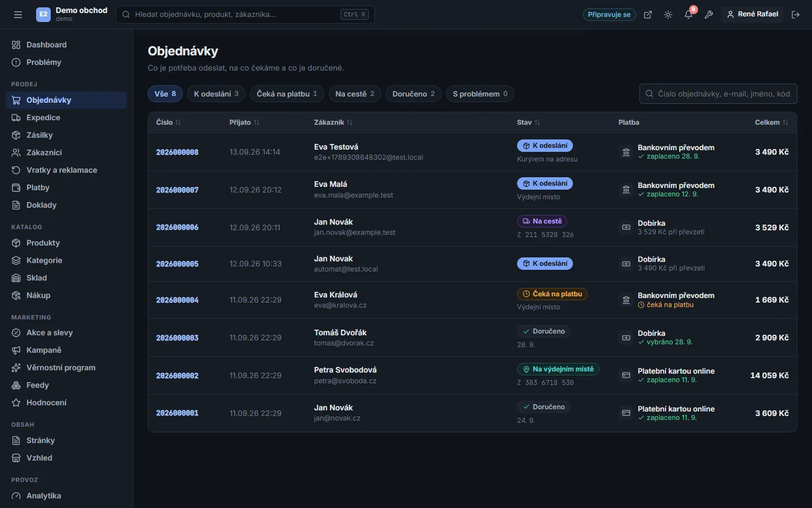Image resolution: width=812 pixels, height=508 pixels.
Task: Go to Expedice section
Action: 67,117
